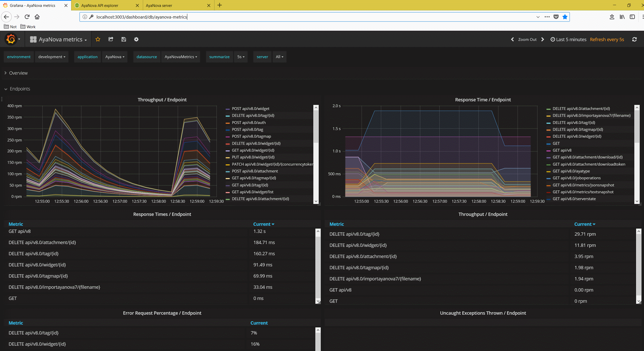Toggle GET api/v8.0/ayatype legend series
This screenshot has width=644, height=351.
tap(571, 171)
